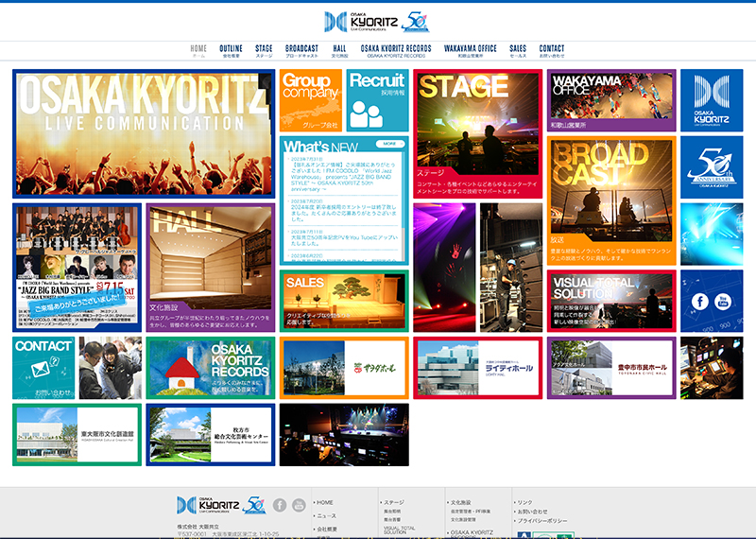Go to WAKAYAMA OFFICE in navigation
The height and width of the screenshot is (539, 756).
pyautogui.click(x=470, y=51)
